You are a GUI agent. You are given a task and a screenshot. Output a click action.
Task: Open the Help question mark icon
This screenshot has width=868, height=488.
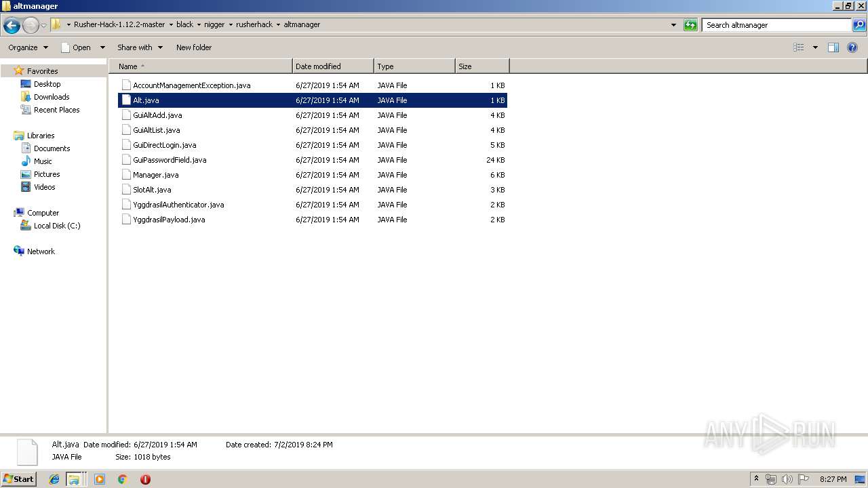pyautogui.click(x=853, y=47)
